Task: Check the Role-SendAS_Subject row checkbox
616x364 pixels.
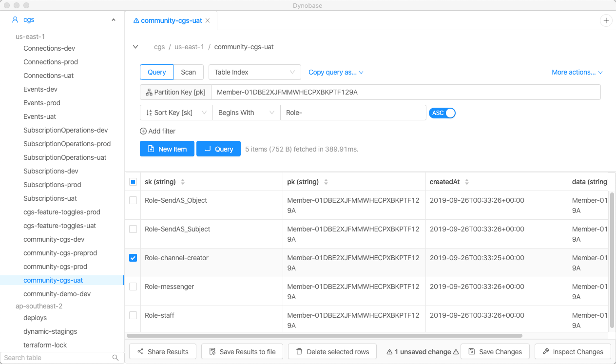Action: (x=133, y=229)
